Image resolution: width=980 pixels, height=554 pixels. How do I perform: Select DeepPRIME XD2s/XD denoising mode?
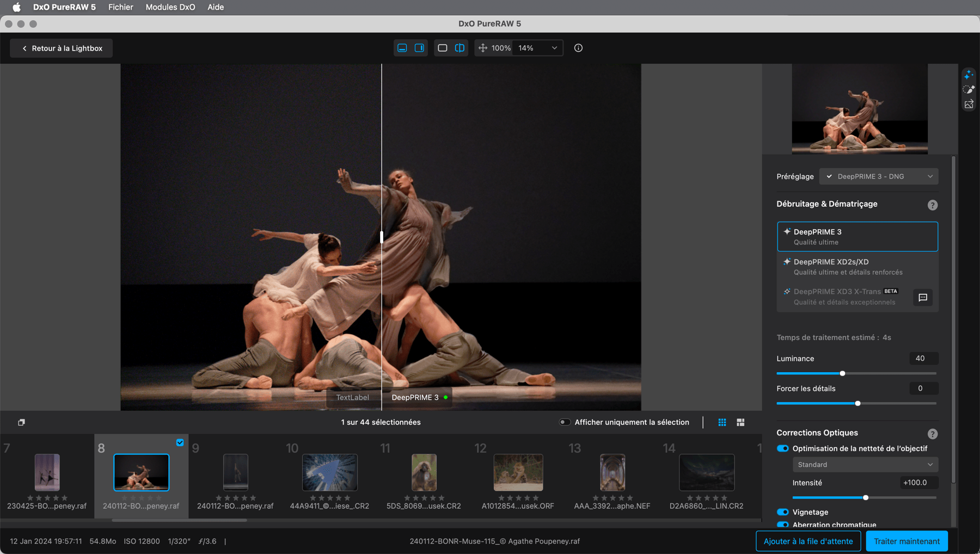tap(857, 267)
